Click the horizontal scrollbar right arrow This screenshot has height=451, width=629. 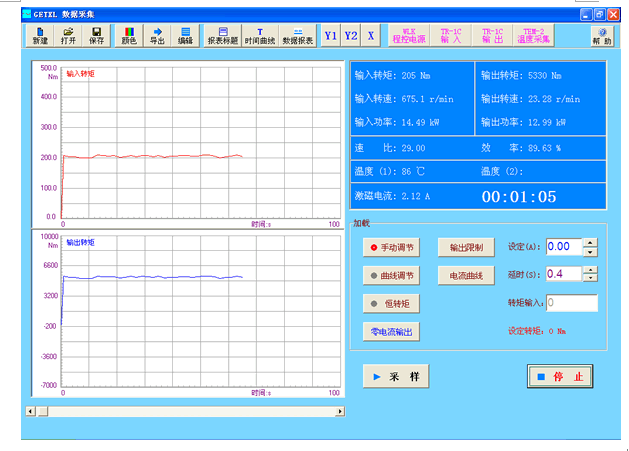click(339, 411)
